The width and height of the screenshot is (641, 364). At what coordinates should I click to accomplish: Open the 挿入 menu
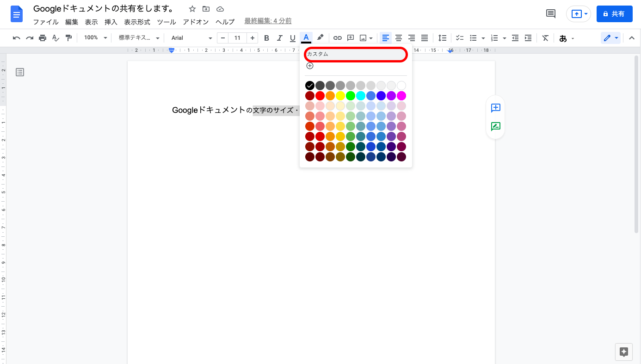coord(111,22)
